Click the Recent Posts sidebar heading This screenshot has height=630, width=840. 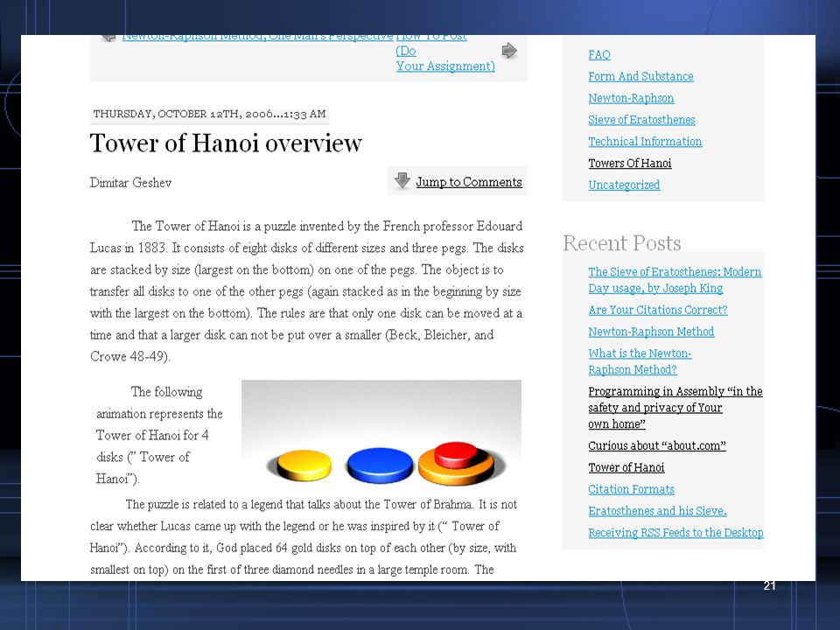621,243
